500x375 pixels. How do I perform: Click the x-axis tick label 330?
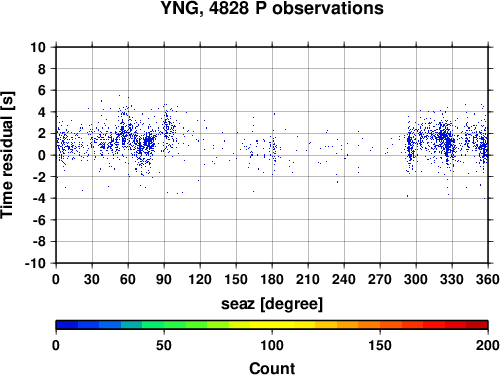pyautogui.click(x=452, y=279)
